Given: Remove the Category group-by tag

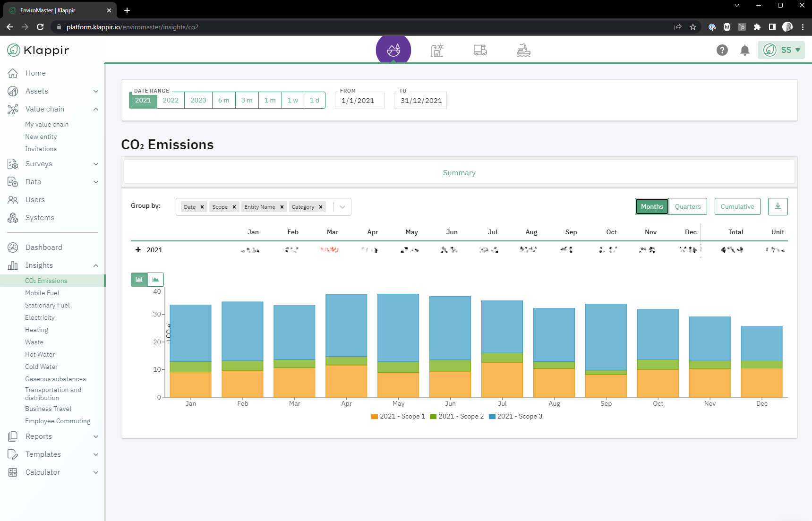Looking at the screenshot, I should pyautogui.click(x=321, y=207).
